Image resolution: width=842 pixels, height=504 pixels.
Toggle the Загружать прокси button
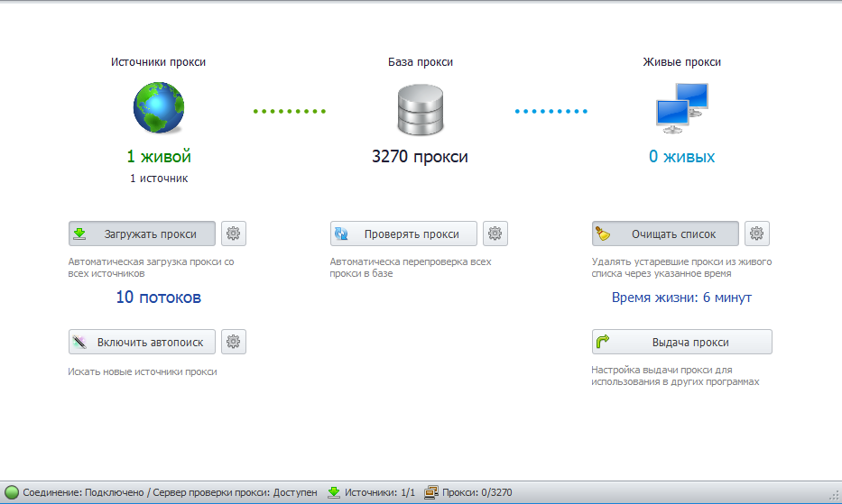pyautogui.click(x=142, y=234)
